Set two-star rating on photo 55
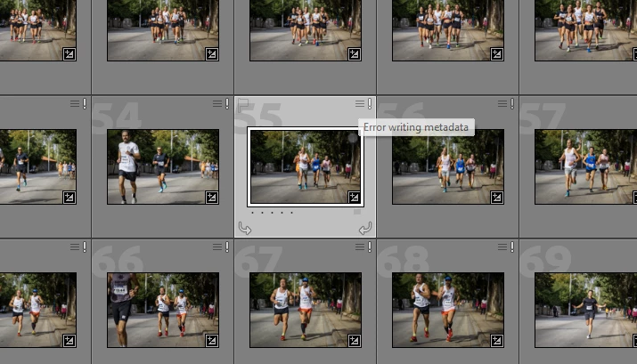Viewport: 637px width, 364px height. pyautogui.click(x=263, y=212)
